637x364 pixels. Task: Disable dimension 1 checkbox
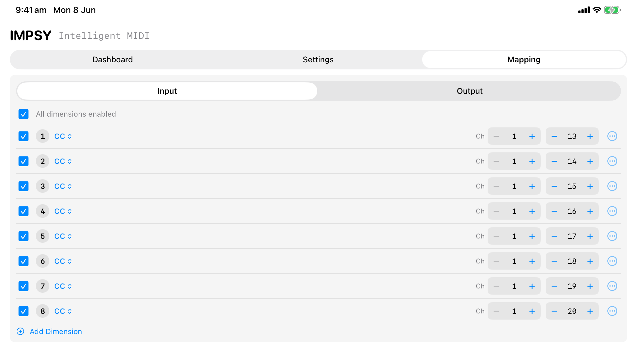click(x=23, y=136)
